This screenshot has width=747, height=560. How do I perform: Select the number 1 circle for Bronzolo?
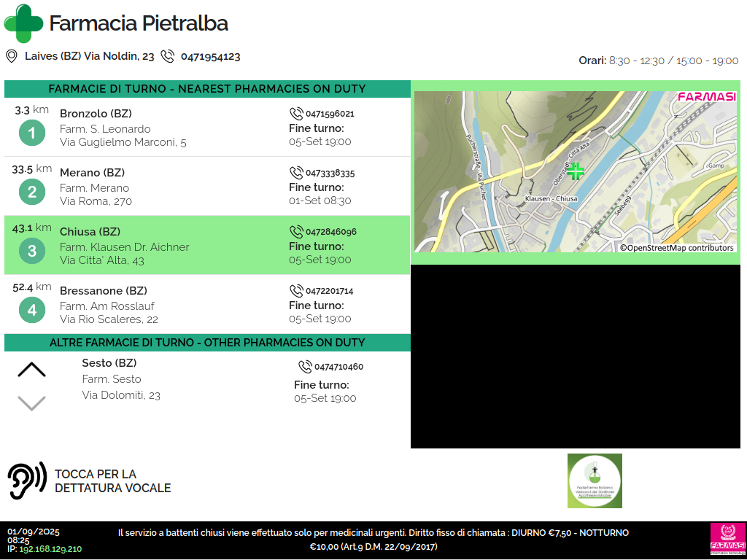31,133
